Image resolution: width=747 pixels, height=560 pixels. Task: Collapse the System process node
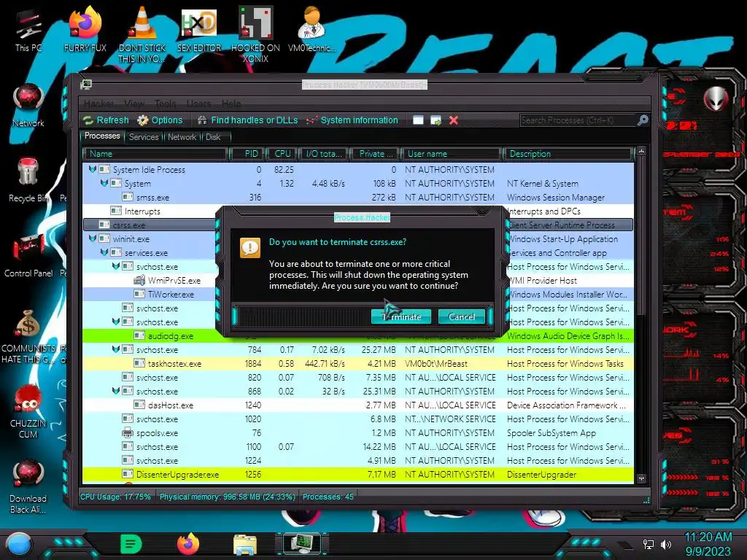(104, 183)
